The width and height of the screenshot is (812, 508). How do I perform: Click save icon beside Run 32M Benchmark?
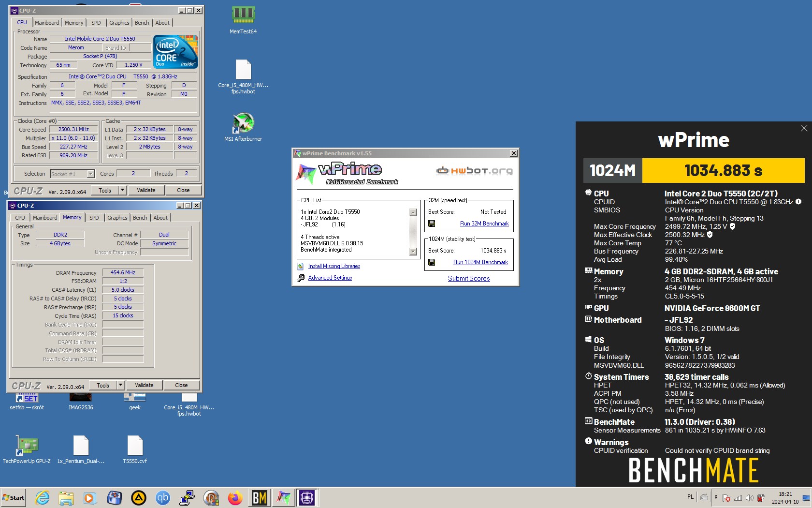[x=432, y=224]
